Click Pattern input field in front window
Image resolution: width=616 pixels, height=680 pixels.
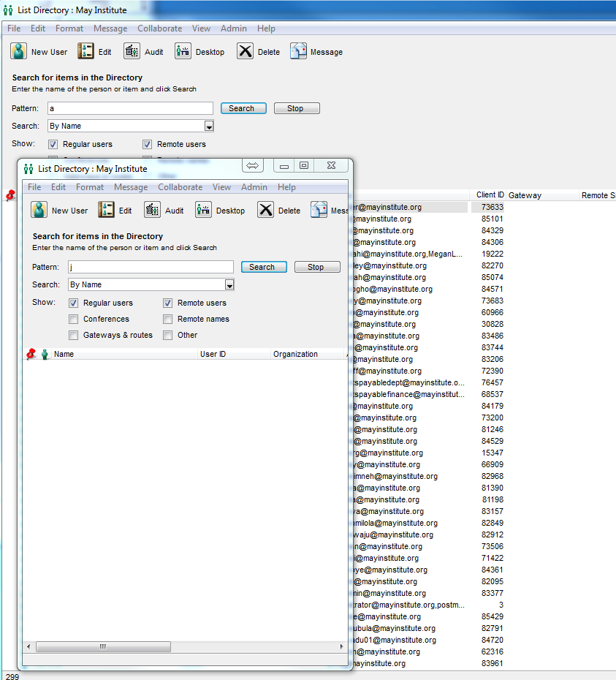coord(151,267)
